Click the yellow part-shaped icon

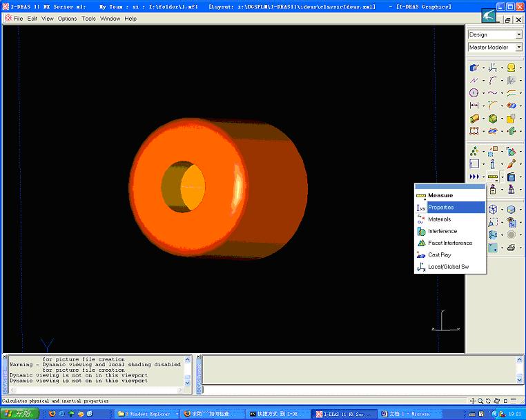pos(512,68)
